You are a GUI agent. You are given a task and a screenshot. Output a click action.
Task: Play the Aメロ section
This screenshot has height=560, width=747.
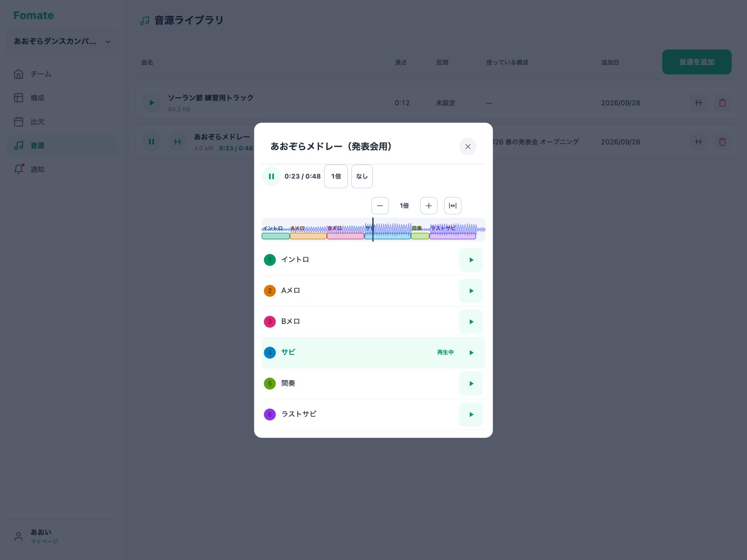pos(471,291)
